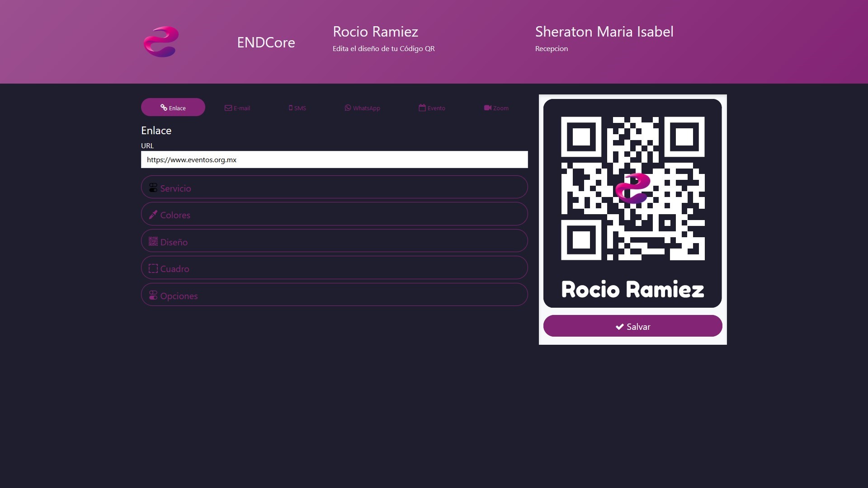Image resolution: width=868 pixels, height=488 pixels.
Task: Click the ENDCore brand name
Action: coord(266,42)
